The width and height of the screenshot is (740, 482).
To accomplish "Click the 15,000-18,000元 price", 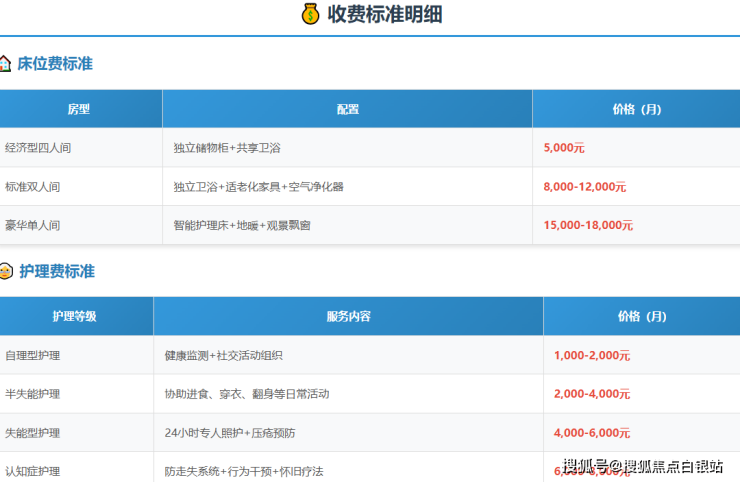I will point(588,226).
